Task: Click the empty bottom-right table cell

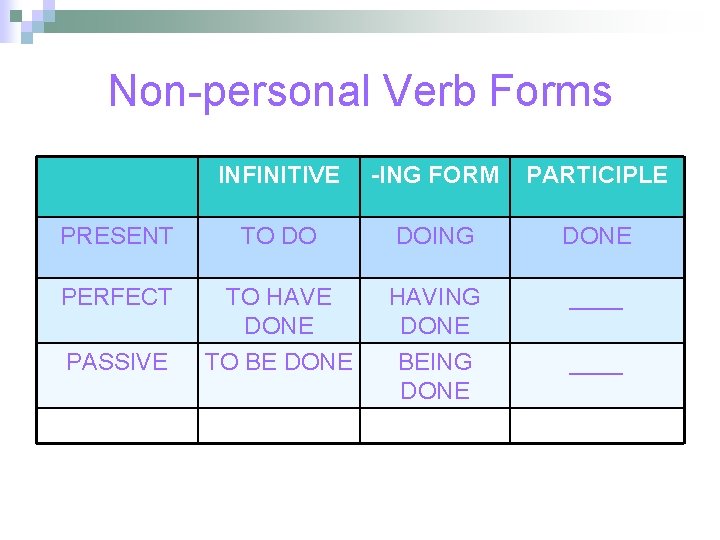Action: [597, 425]
